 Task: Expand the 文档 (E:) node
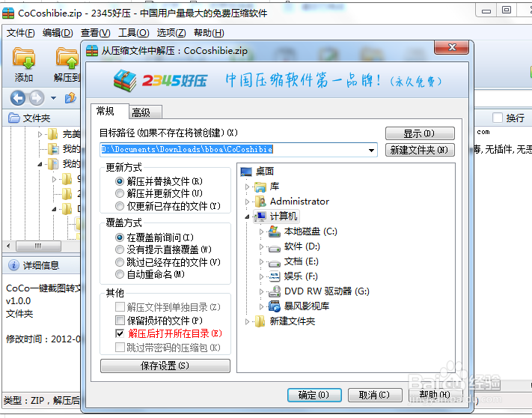pos(261,261)
